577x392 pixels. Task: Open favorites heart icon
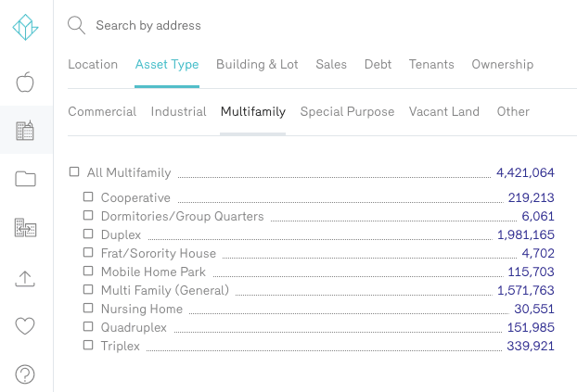[x=26, y=326]
